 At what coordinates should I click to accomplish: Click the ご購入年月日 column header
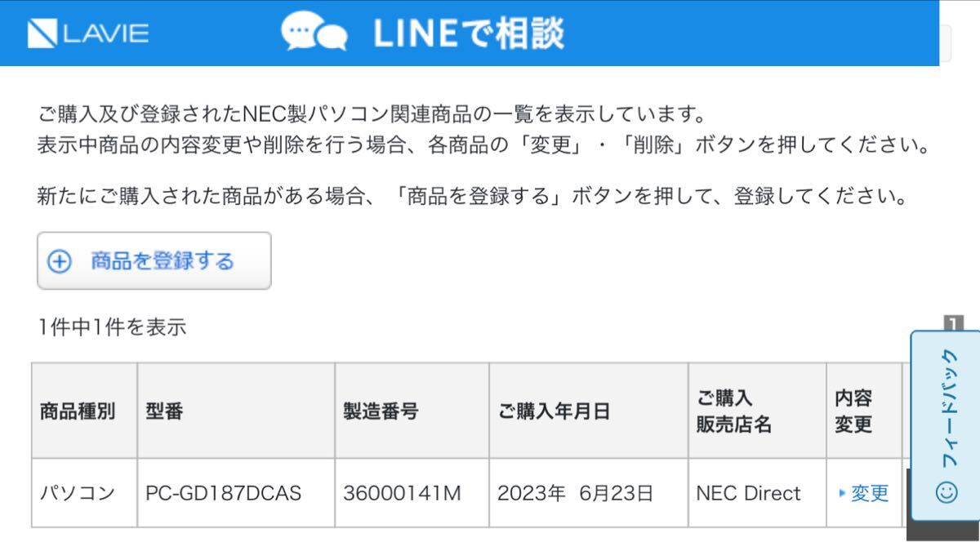point(588,411)
